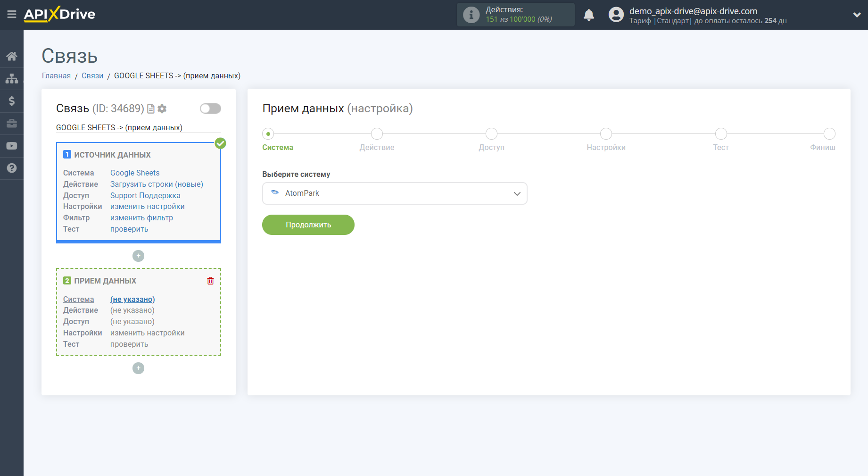The height and width of the screenshot is (476, 868).
Task: Click receiver system (не указано) link
Action: coord(132,299)
